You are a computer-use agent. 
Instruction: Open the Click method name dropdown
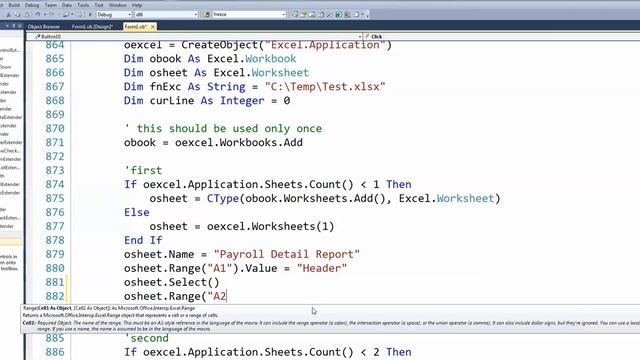(502, 36)
